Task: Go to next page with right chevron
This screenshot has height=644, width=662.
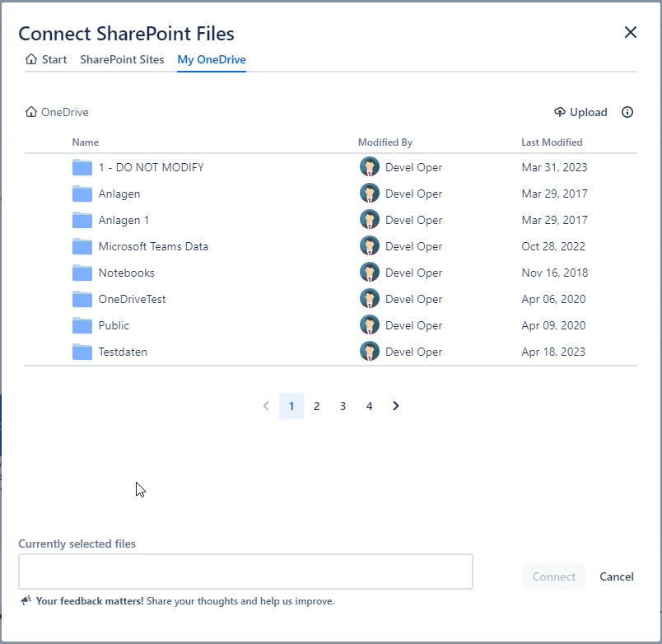Action: click(396, 406)
